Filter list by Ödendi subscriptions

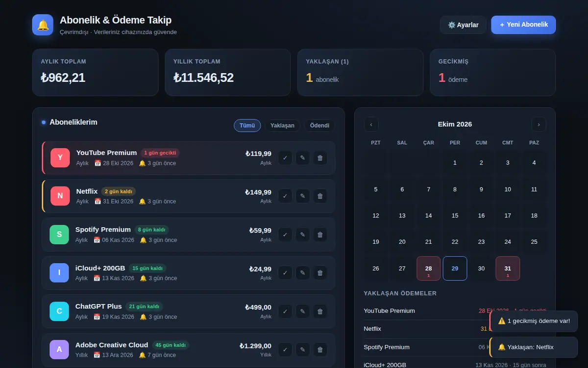coord(320,126)
